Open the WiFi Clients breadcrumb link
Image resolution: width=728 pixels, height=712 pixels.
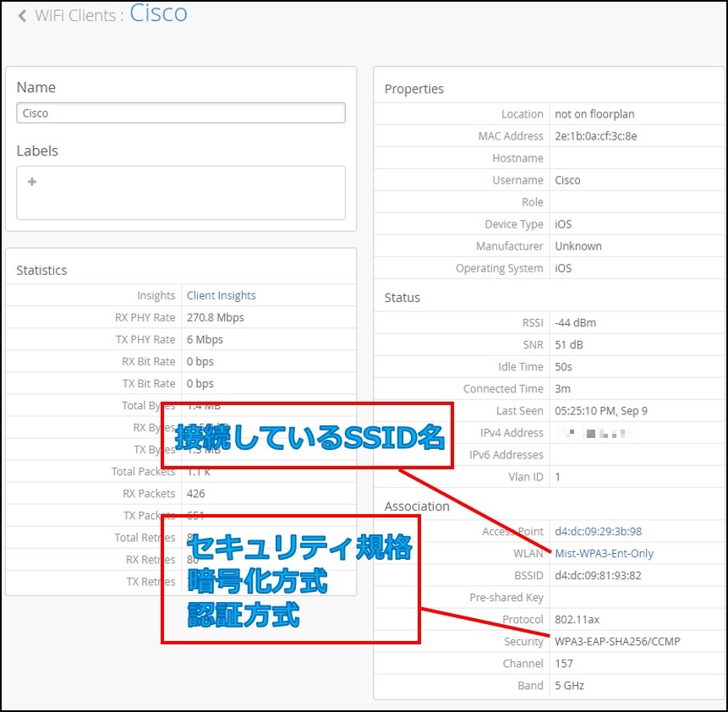click(75, 16)
